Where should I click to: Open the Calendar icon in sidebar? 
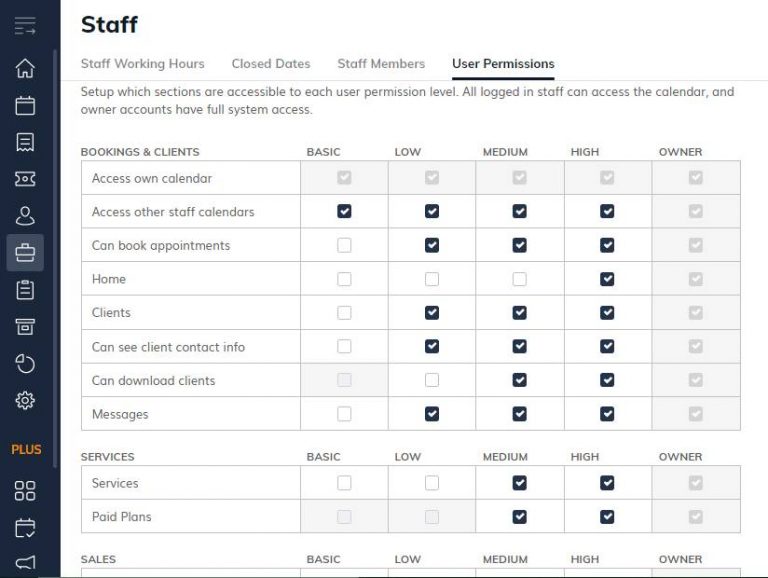(x=25, y=105)
